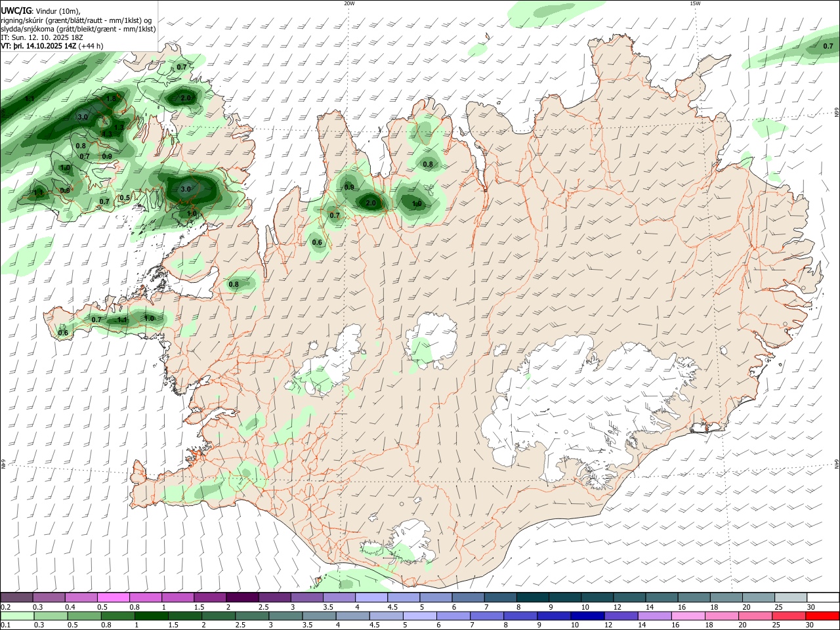Select the light pink swatch labeled 16 in lower legend
The width and height of the screenshot is (840, 630).
[x=688, y=616]
